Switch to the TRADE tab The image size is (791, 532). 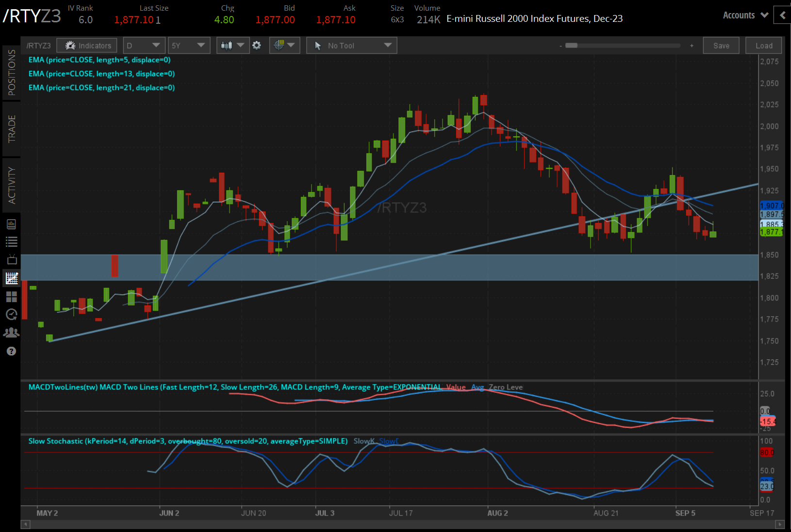11,129
